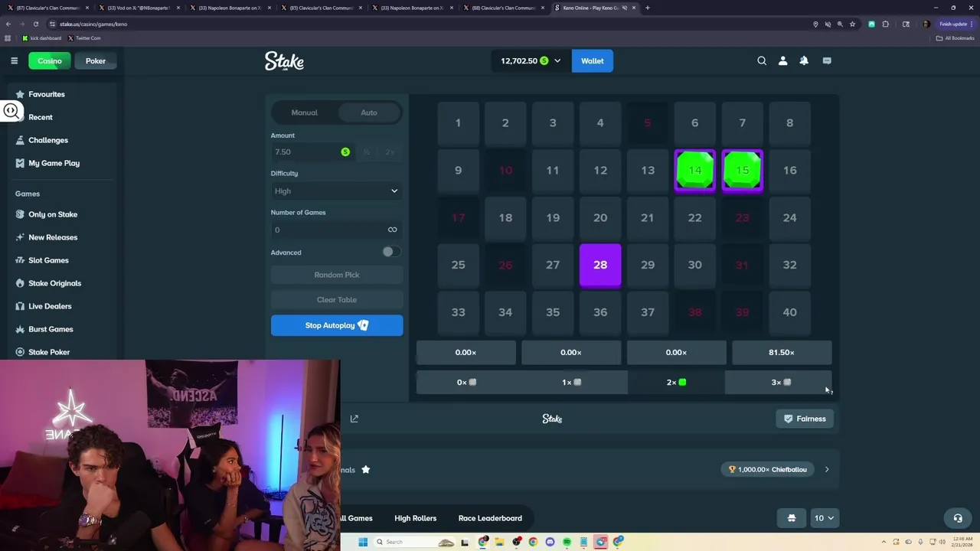The image size is (980, 551).
Task: Click the Clear Table button
Action: [337, 300]
